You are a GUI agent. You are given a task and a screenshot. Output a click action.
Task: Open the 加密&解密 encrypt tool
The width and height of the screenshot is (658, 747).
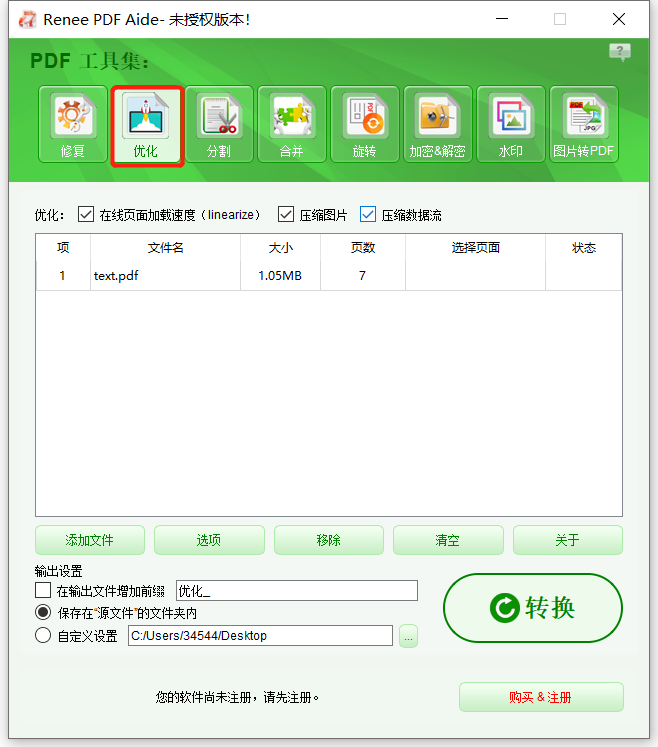(438, 124)
